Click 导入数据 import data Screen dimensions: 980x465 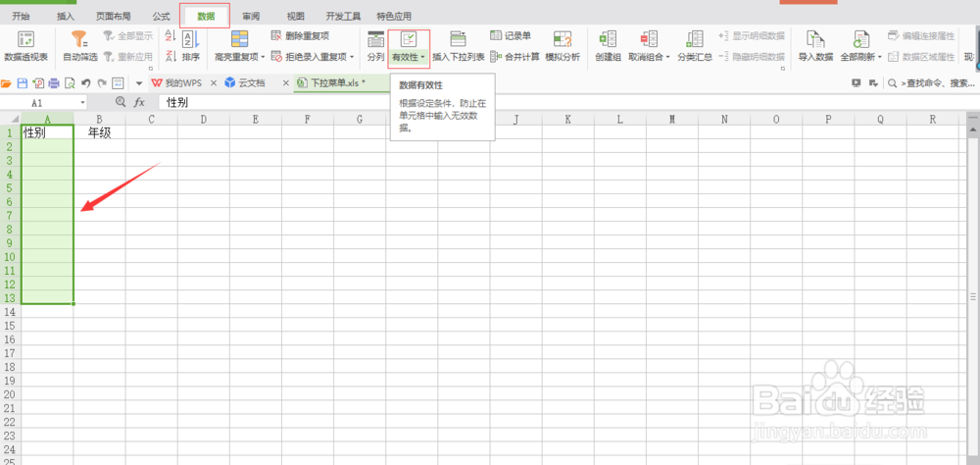coord(815,46)
